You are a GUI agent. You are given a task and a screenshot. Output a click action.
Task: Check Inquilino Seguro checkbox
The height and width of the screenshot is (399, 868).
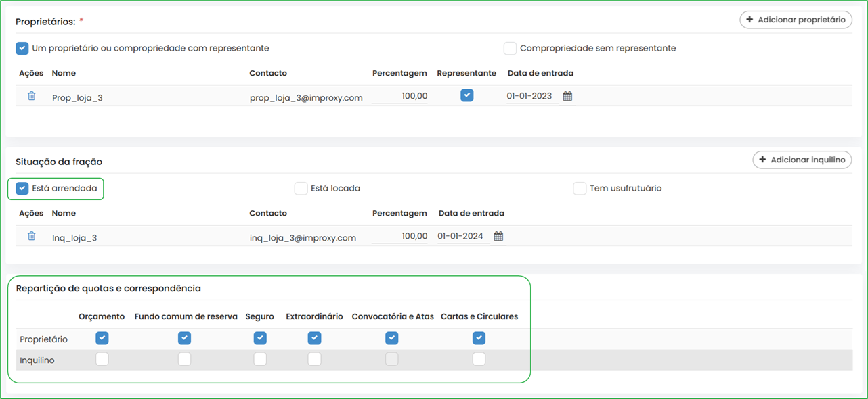click(x=260, y=359)
